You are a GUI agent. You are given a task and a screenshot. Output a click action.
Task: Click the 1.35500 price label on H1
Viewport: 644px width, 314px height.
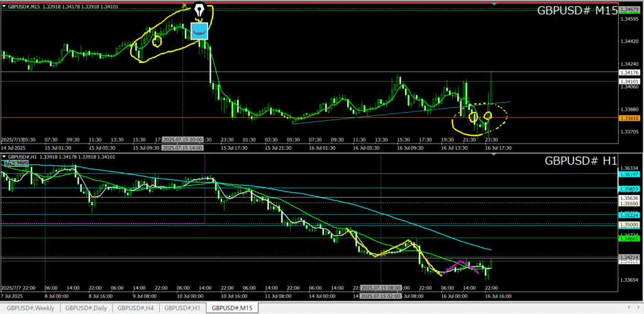click(629, 203)
